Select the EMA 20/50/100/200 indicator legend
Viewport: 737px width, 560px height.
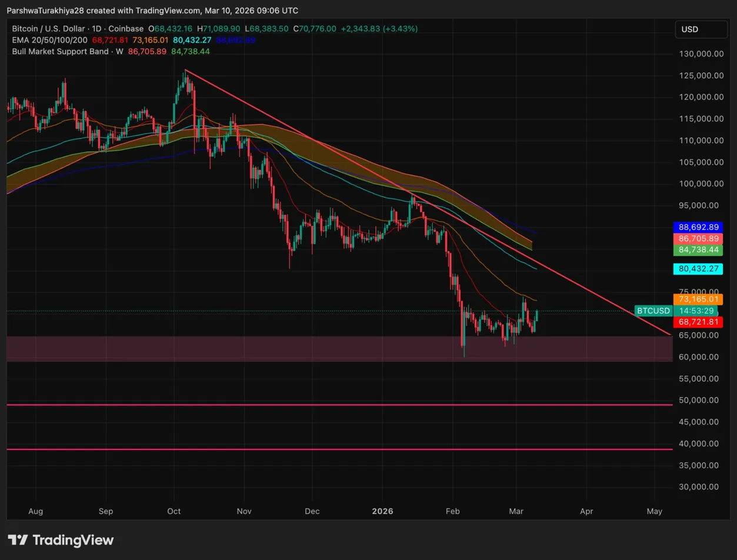(49, 40)
